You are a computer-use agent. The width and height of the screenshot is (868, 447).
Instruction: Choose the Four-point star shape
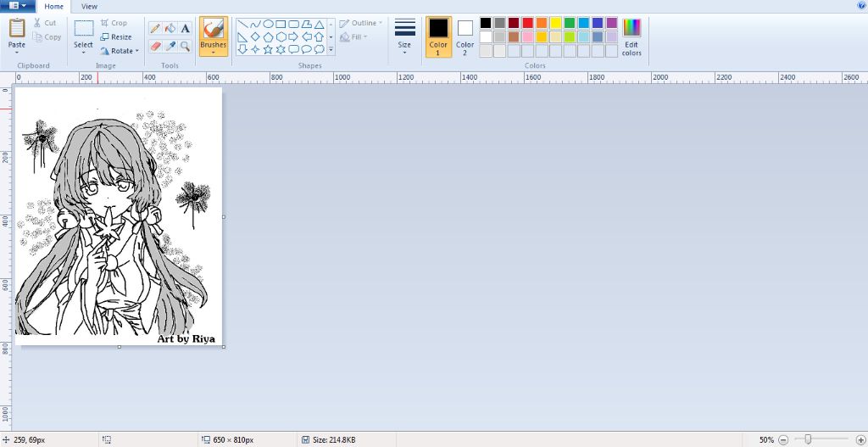255,49
